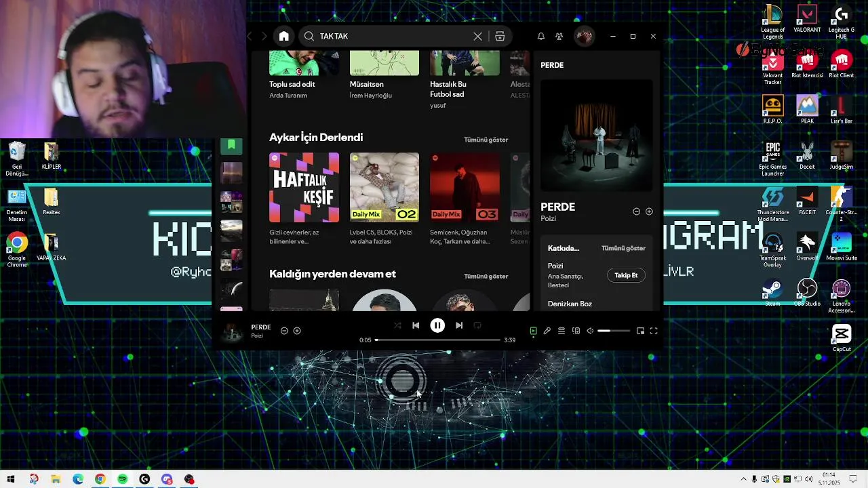Open PERDE album art in side panel
The width and height of the screenshot is (868, 488).
coord(596,136)
